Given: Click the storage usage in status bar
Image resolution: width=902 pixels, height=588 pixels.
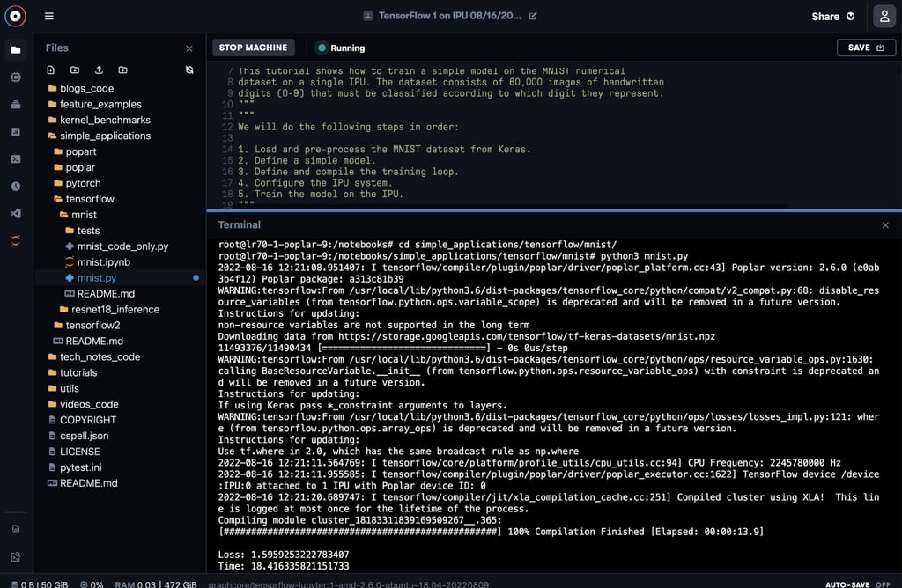Looking at the screenshot, I should point(40,584).
